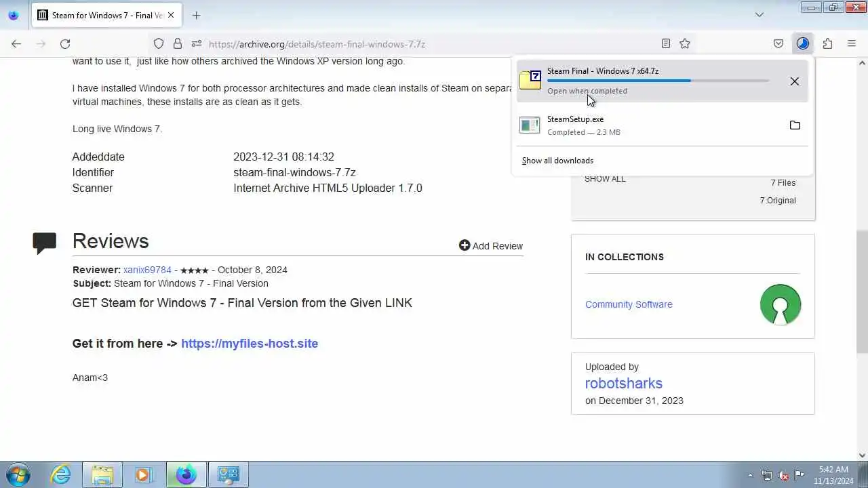Image resolution: width=868 pixels, height=488 pixels.
Task: Launch Internet Explorer from taskbar
Action: [x=61, y=474]
